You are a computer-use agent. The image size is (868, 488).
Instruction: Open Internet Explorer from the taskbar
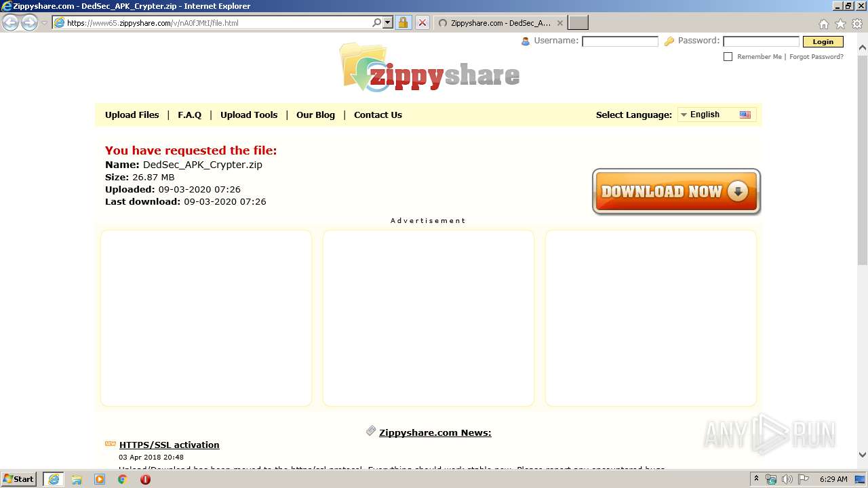(54, 479)
